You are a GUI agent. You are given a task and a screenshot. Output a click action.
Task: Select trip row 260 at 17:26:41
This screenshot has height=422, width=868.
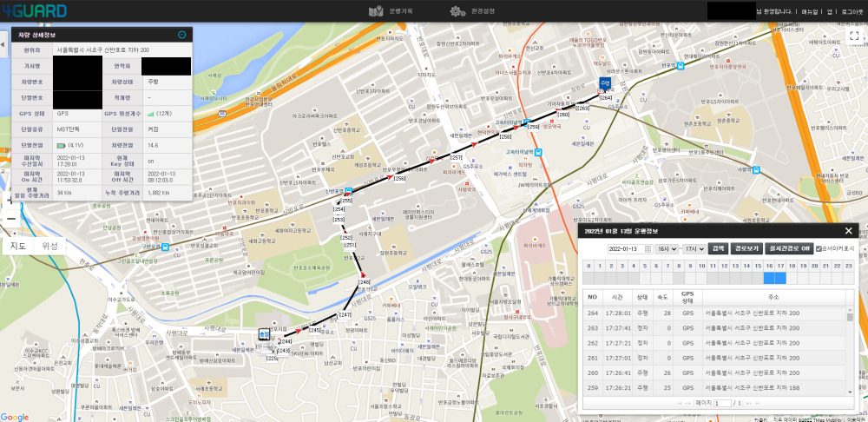(714, 373)
